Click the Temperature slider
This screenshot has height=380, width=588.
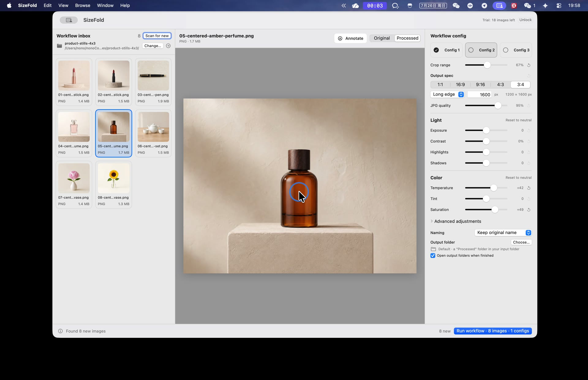[x=486, y=188]
